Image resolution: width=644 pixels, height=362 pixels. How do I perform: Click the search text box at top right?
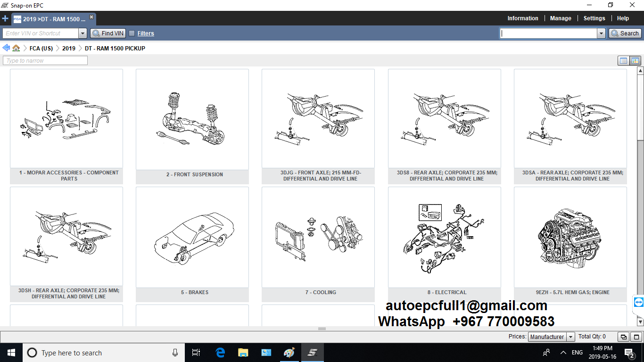[x=548, y=33]
